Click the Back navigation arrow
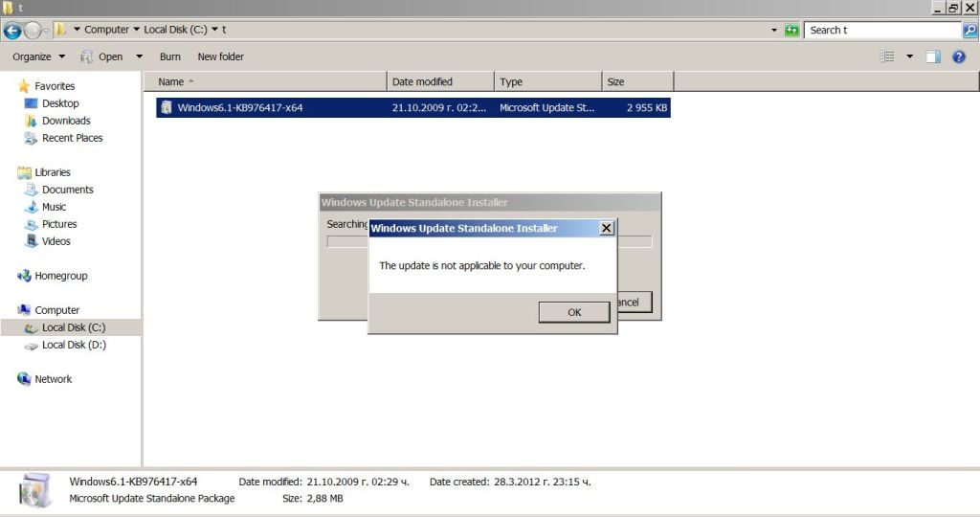Image resolution: width=980 pixels, height=517 pixels. point(12,30)
